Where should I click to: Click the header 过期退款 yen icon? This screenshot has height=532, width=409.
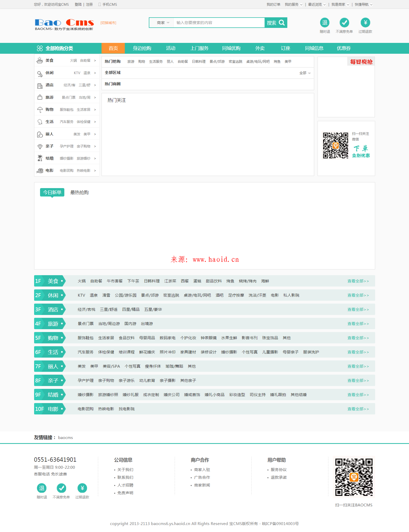(x=365, y=22)
